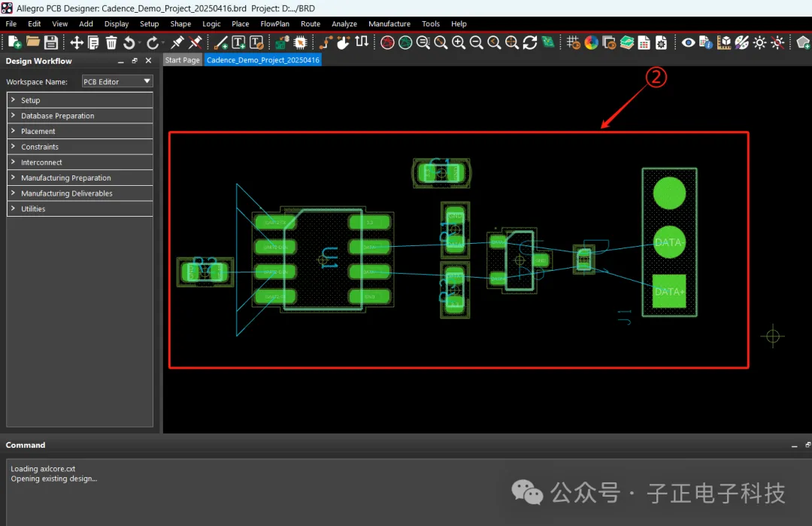Select the Slide hand tool

coord(344,42)
